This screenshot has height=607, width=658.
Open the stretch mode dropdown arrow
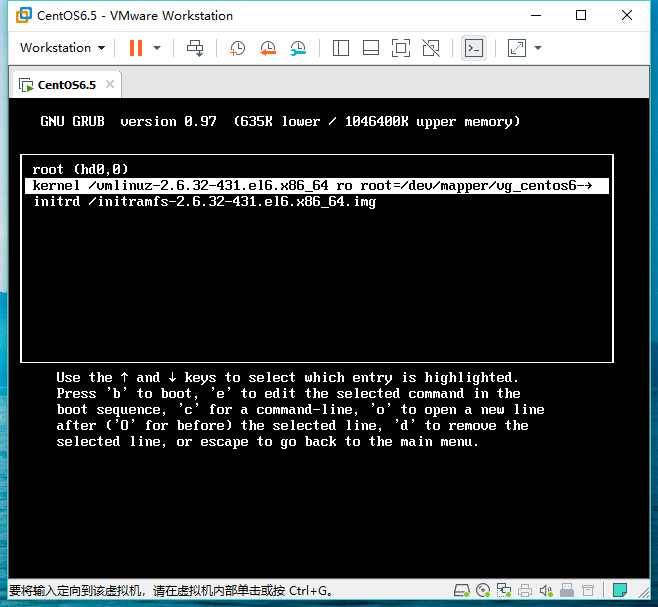click(538, 48)
